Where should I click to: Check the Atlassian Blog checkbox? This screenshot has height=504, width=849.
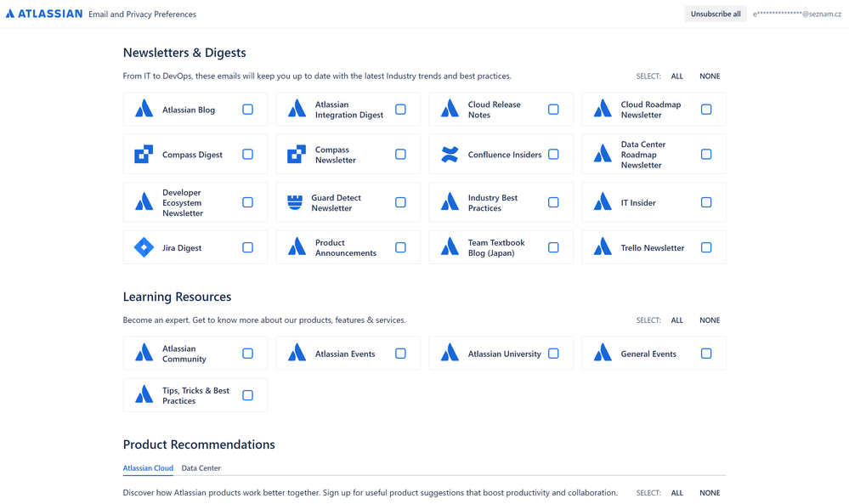(247, 110)
